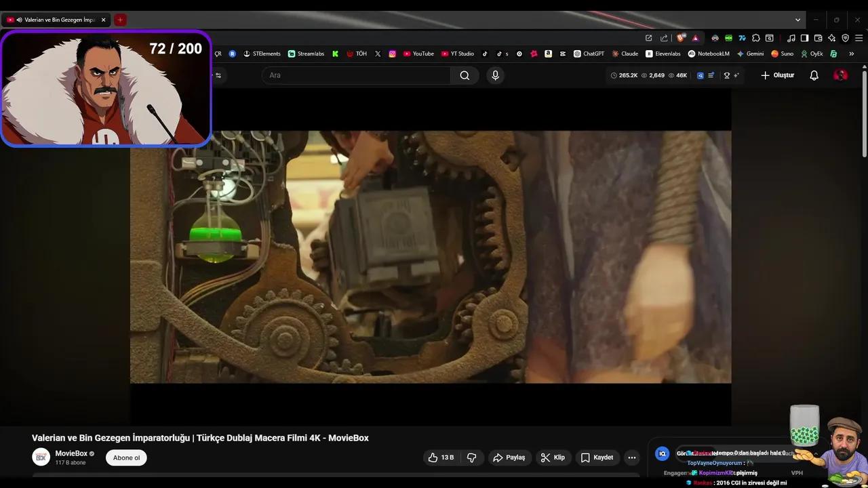This screenshot has width=868, height=488.
Task: Start voice search with microphone icon
Action: tap(495, 75)
